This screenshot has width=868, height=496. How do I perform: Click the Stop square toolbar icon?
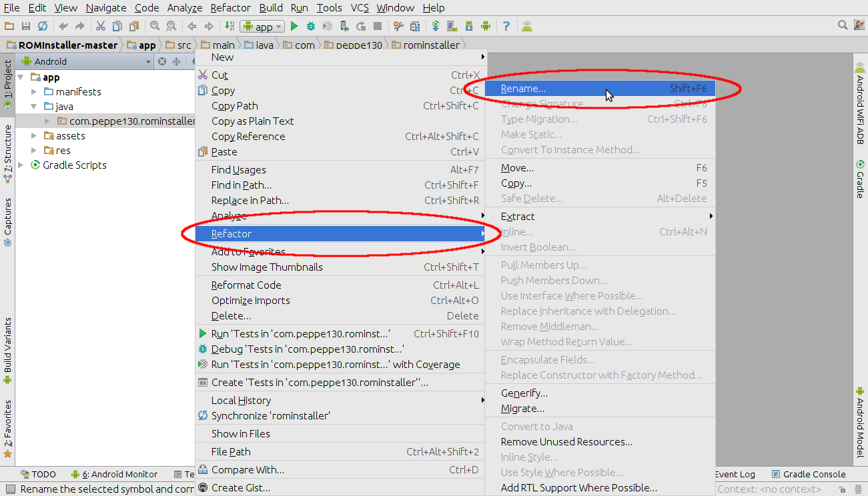click(378, 26)
